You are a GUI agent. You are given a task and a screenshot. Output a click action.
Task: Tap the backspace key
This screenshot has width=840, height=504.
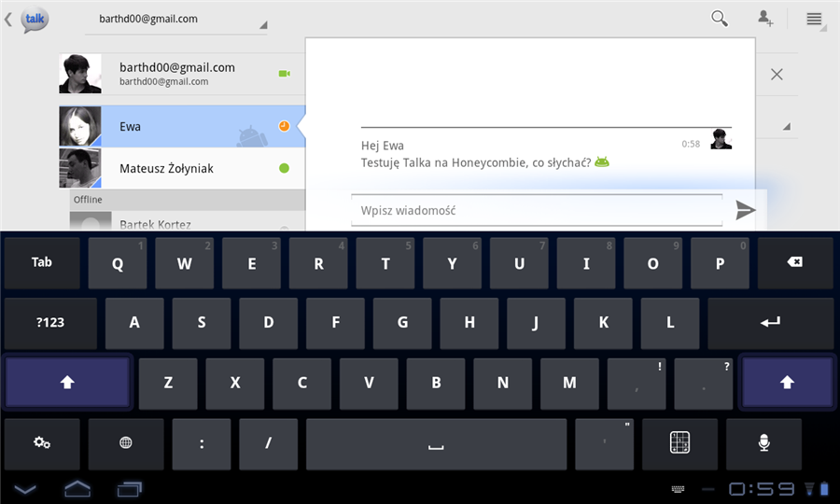pos(795,262)
